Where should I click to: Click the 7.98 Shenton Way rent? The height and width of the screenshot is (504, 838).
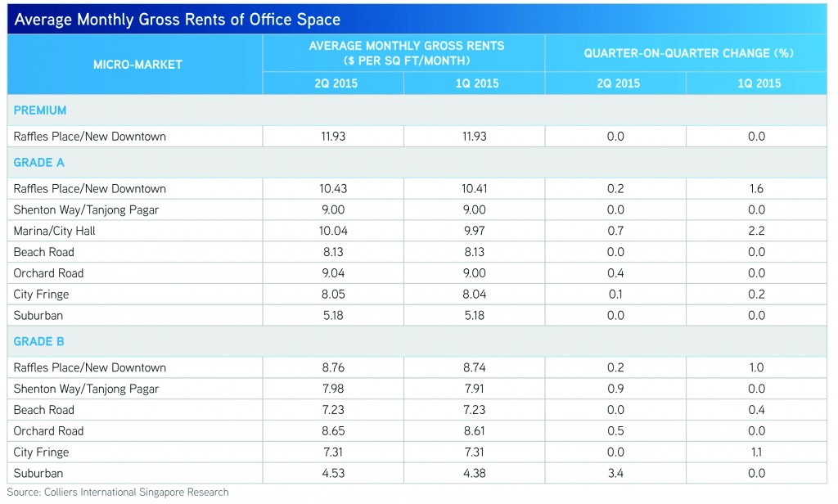coord(334,389)
